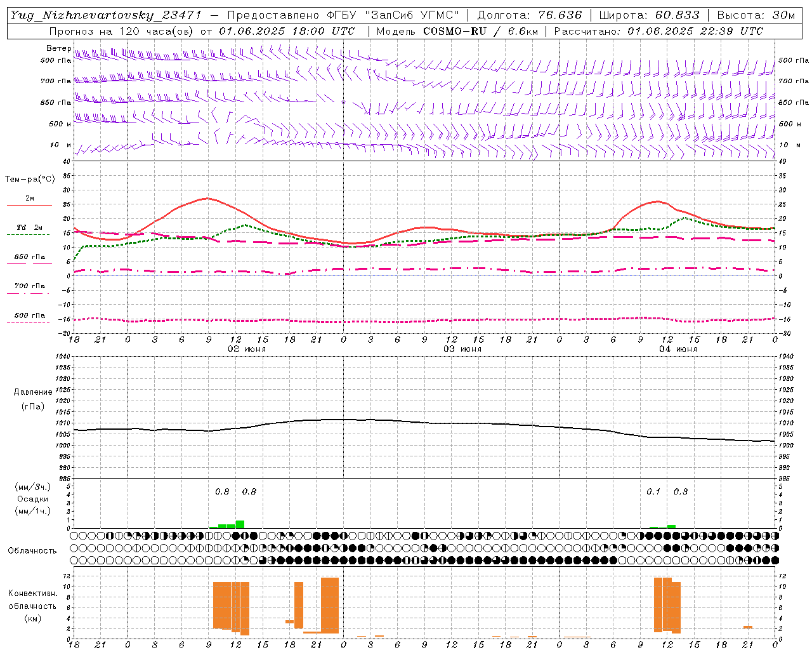Screen dimensions: 812x650
Task: Click the Давление pressure panel label
Action: point(33,392)
